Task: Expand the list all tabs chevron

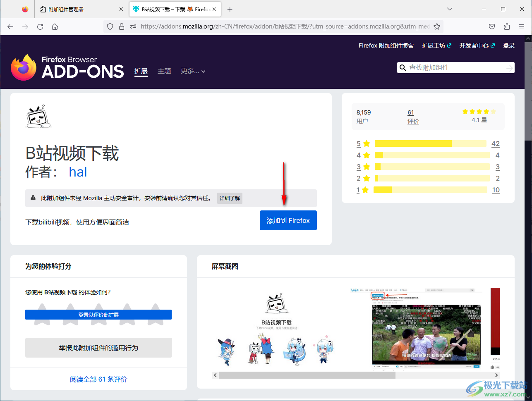Action: pyautogui.click(x=450, y=9)
